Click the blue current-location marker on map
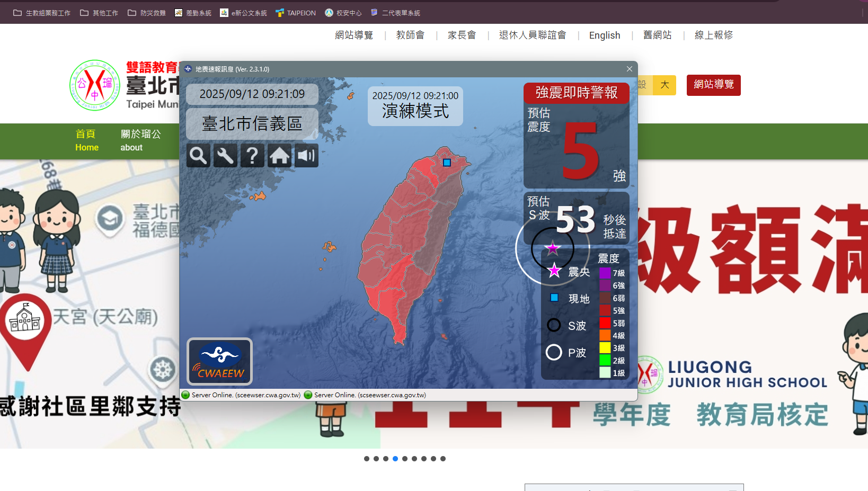868x491 pixels. (x=447, y=163)
